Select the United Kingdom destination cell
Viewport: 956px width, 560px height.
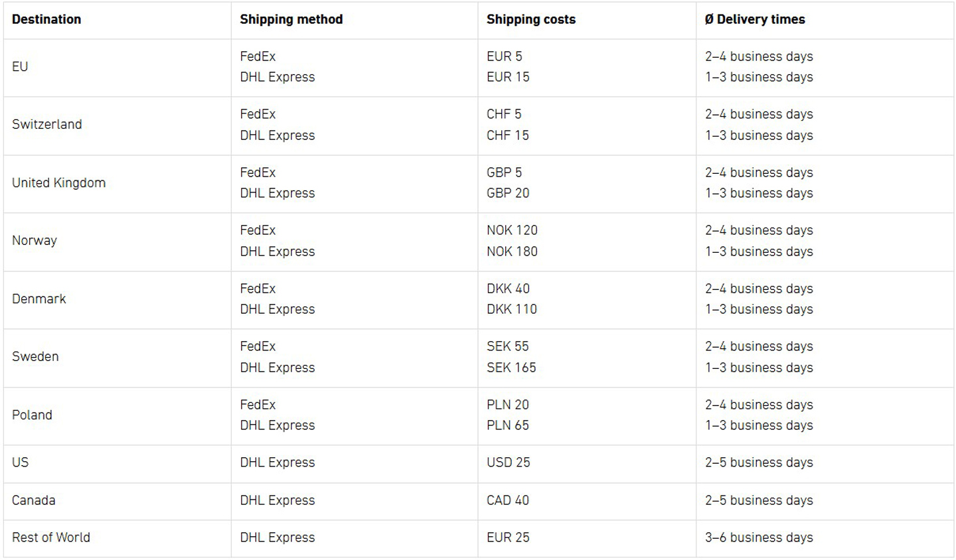[x=58, y=182]
